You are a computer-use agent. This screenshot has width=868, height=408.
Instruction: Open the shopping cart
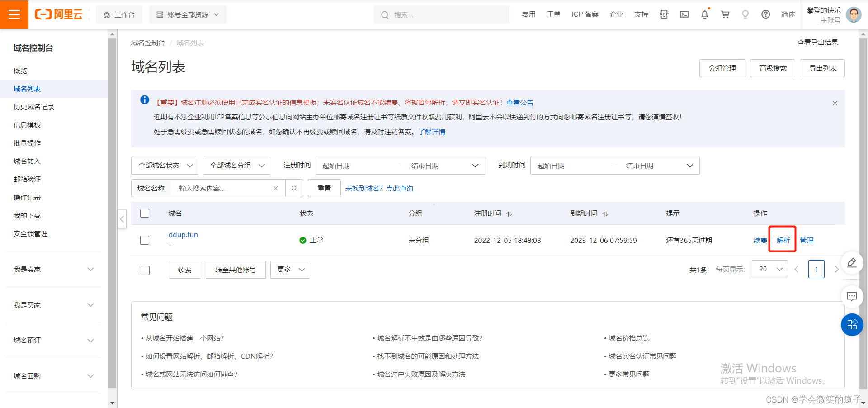[725, 14]
